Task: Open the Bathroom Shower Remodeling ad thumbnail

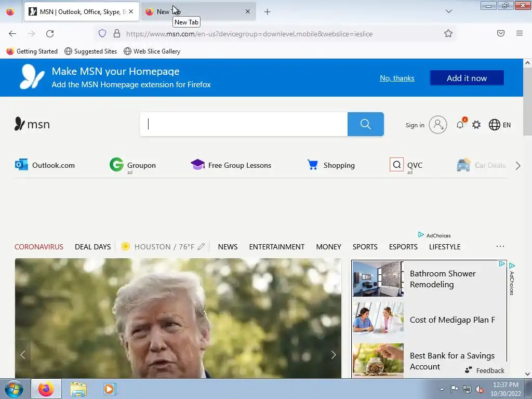Action: point(378,279)
